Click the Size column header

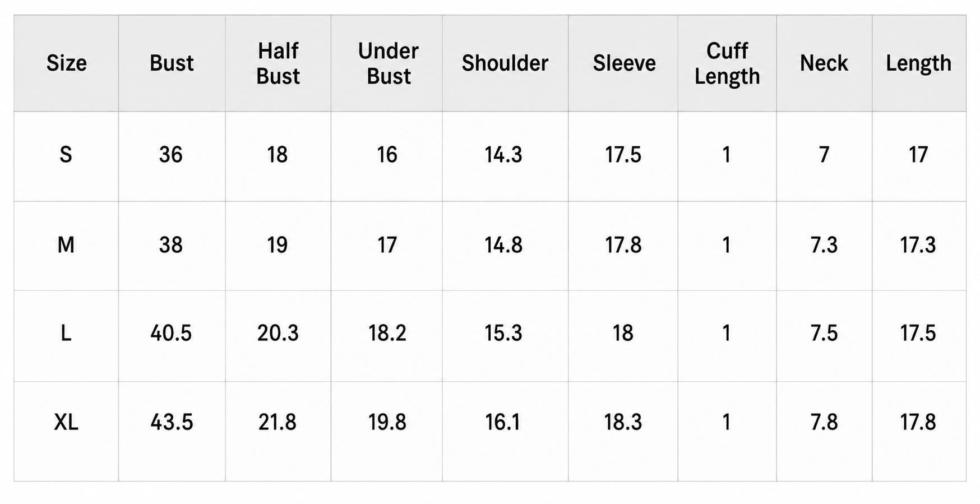(66, 63)
